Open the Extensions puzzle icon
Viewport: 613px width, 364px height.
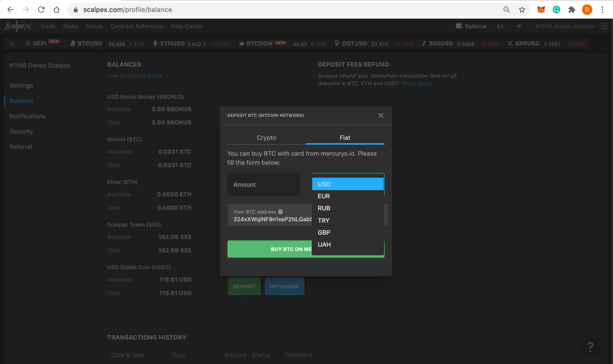click(x=572, y=10)
